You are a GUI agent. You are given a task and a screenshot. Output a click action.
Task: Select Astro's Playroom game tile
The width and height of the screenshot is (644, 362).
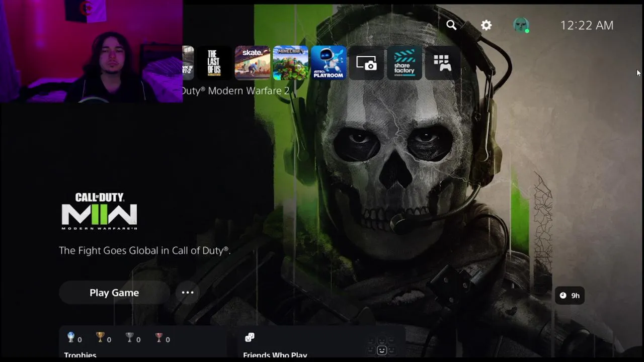(x=329, y=63)
